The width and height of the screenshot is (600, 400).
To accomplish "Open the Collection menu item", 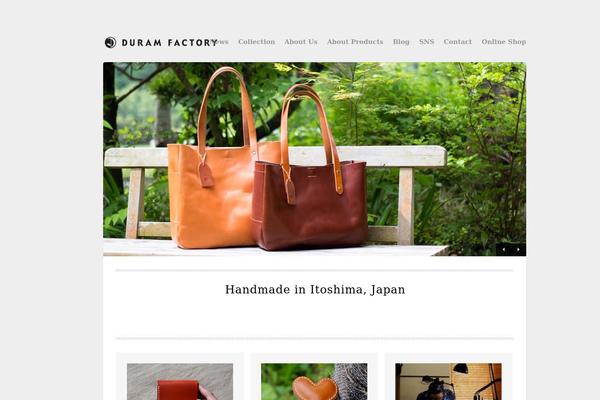I will tap(256, 42).
